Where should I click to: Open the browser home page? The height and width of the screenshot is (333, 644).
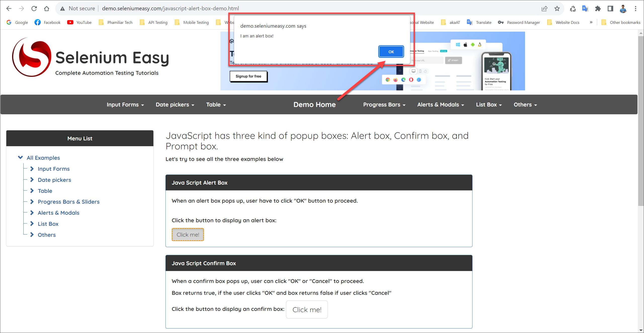click(x=47, y=9)
